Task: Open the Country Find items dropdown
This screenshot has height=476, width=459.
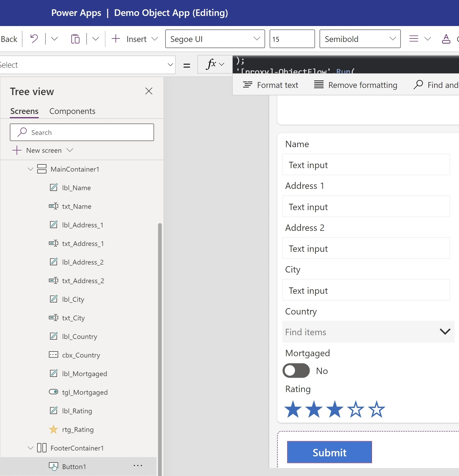Action: 445,331
